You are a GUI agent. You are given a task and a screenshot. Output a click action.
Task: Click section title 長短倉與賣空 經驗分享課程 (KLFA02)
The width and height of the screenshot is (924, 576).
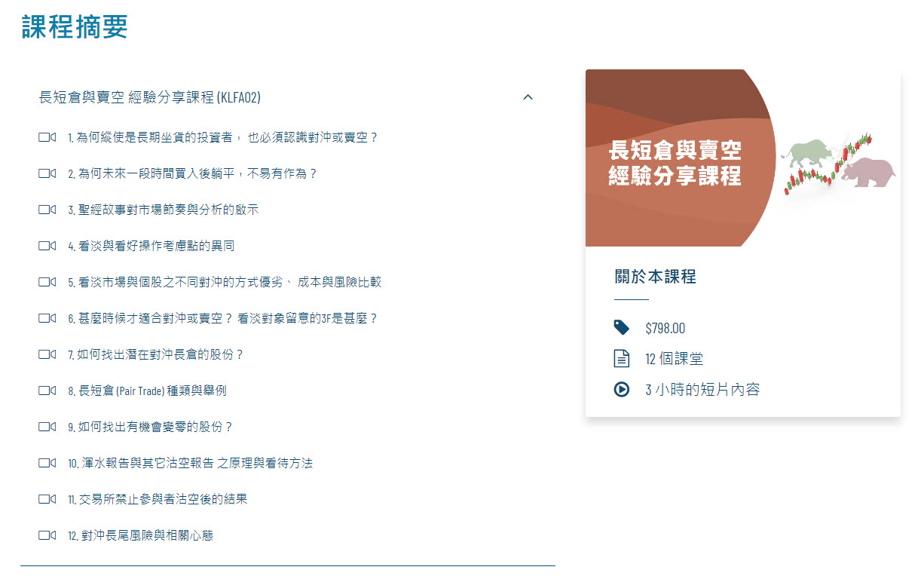[149, 97]
